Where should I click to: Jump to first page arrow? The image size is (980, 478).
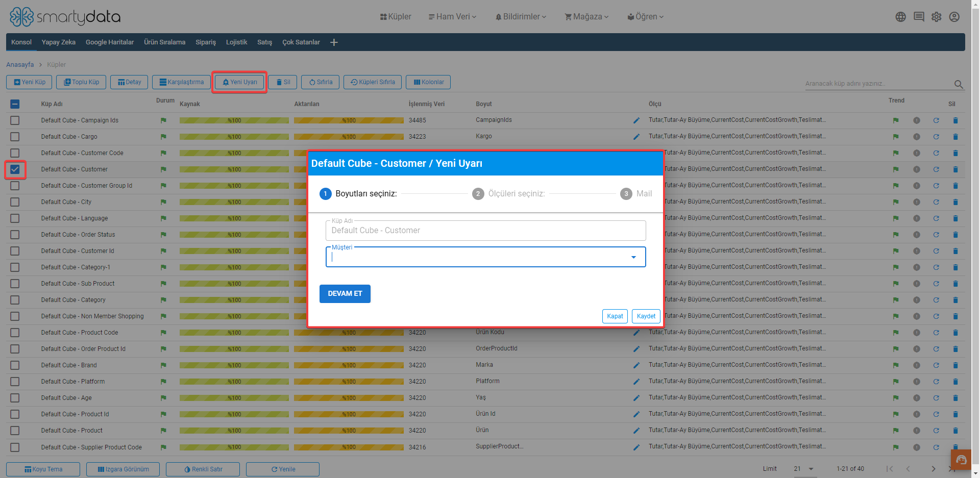pos(890,469)
